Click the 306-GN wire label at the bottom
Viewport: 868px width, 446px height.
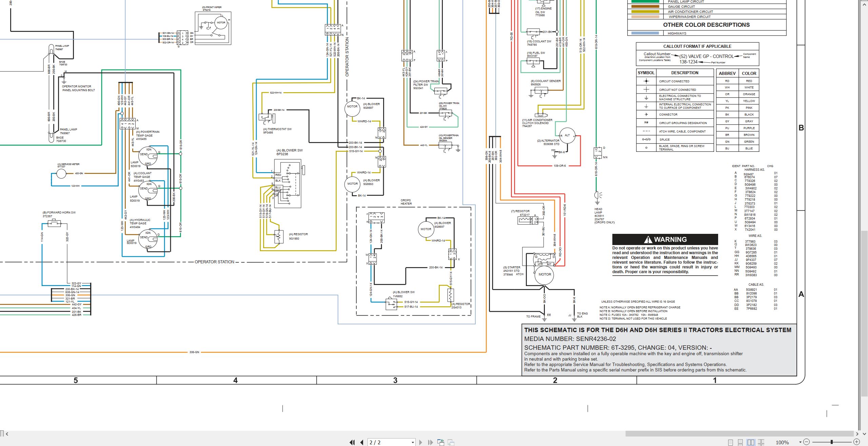(x=194, y=352)
